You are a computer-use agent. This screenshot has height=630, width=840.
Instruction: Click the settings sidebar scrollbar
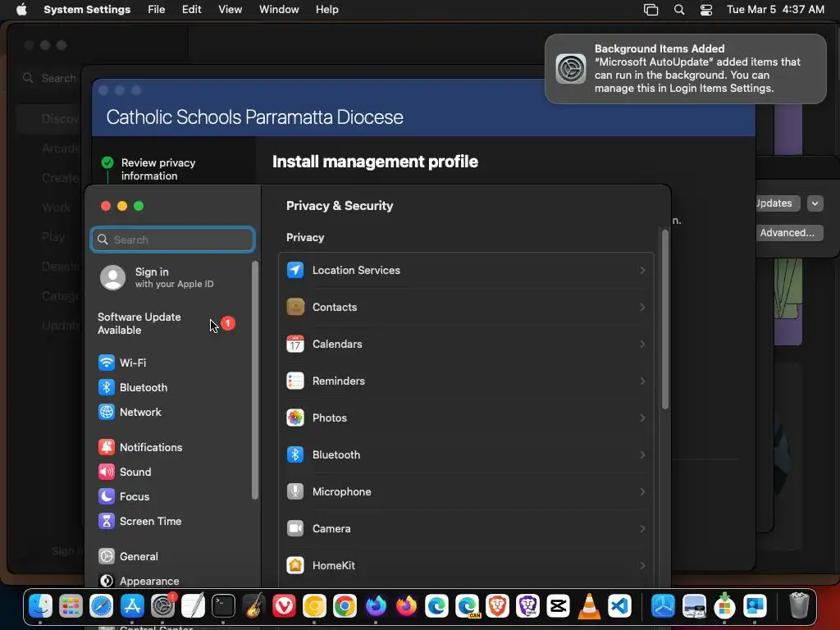254,381
